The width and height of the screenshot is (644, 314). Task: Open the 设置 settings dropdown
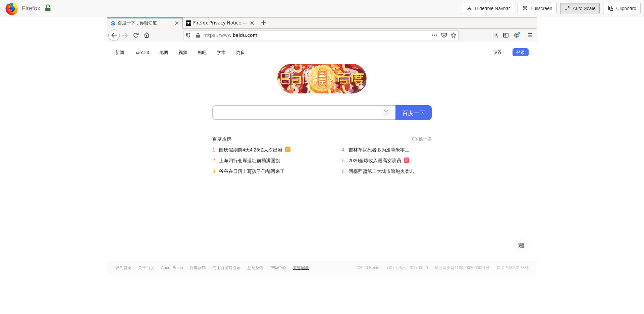pos(497,53)
